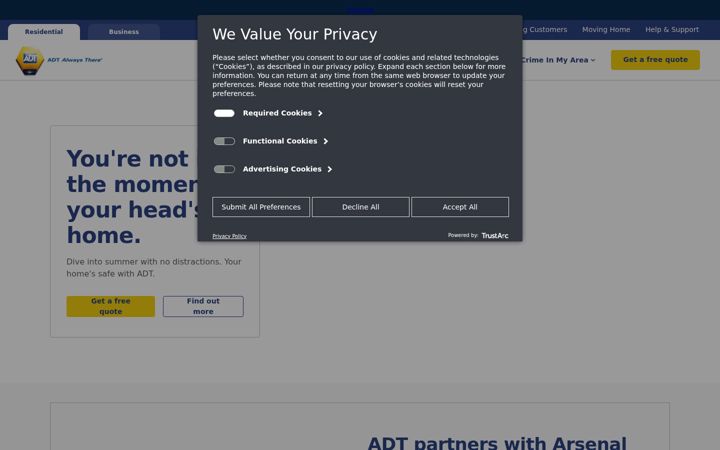Enable the Functional Cookies switch
720x450 pixels.
224,141
